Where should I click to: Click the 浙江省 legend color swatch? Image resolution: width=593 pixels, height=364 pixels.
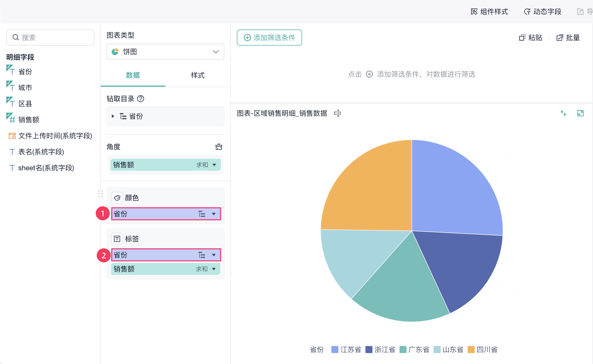(x=369, y=349)
